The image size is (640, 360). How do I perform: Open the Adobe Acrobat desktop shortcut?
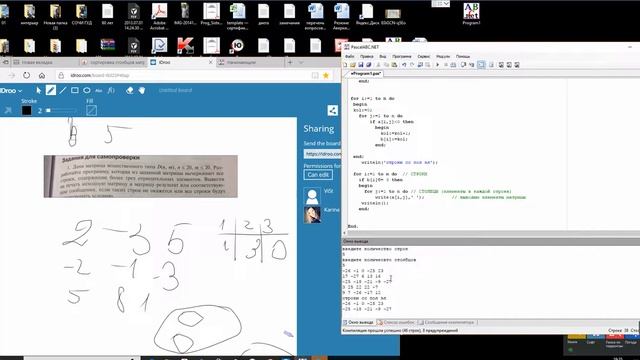point(159,16)
